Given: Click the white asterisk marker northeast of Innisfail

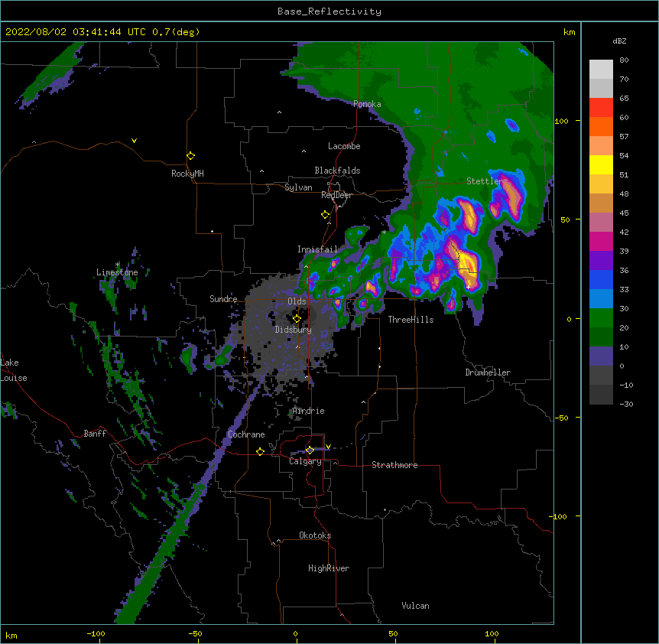Looking at the screenshot, I should (x=384, y=233).
